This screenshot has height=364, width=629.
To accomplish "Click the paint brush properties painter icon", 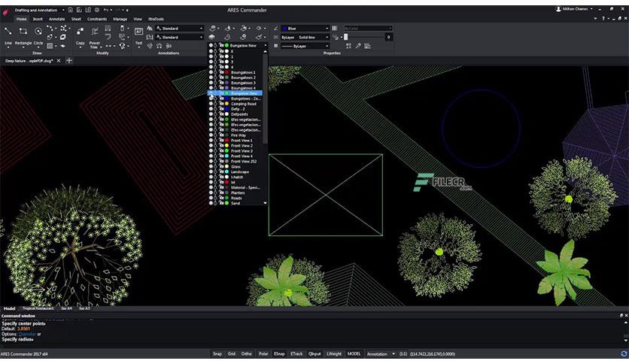I will click(x=358, y=46).
